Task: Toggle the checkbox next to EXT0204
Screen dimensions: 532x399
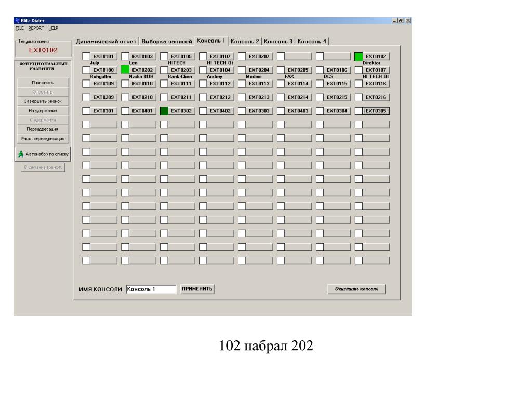Action: coord(242,70)
